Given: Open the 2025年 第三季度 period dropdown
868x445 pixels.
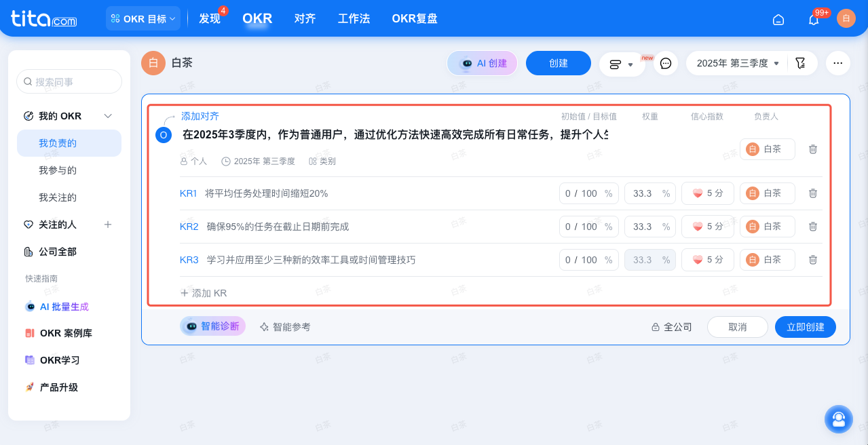Looking at the screenshot, I should (736, 62).
